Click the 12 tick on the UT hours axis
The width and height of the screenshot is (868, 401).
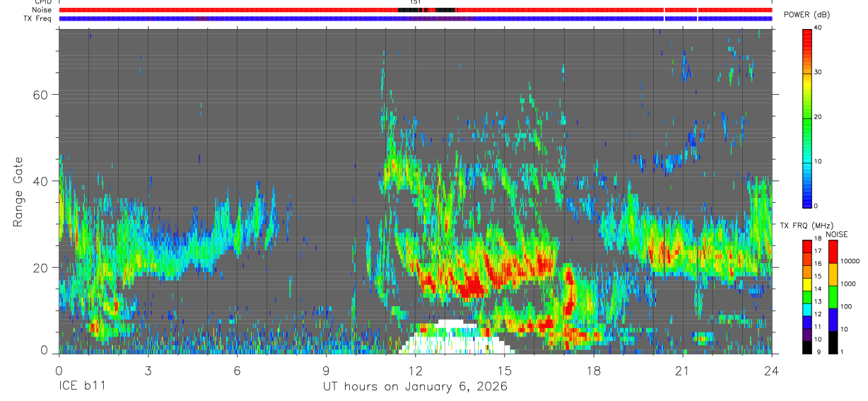tap(415, 371)
